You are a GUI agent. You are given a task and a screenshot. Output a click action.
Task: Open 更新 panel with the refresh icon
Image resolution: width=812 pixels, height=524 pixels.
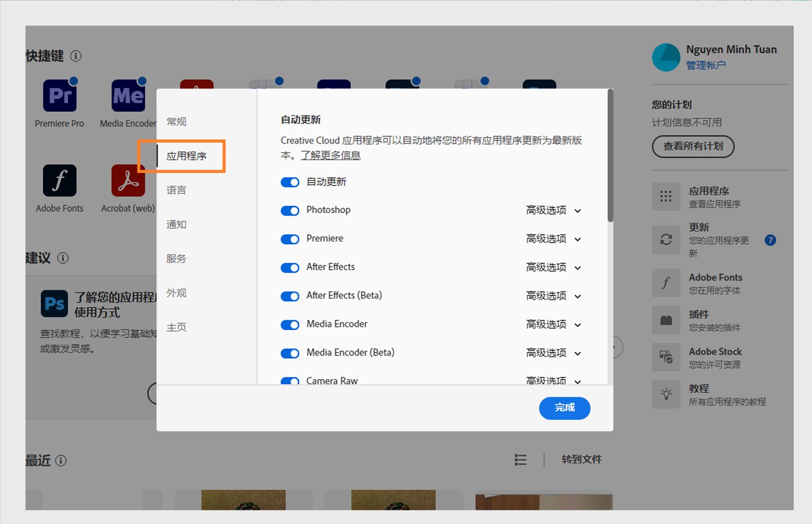pos(665,240)
